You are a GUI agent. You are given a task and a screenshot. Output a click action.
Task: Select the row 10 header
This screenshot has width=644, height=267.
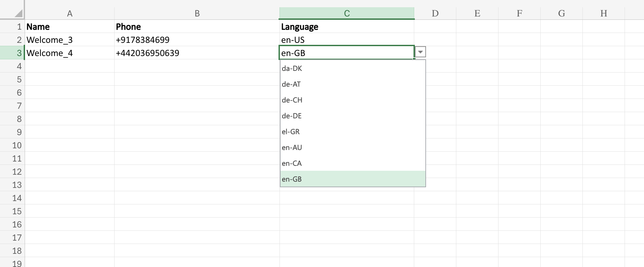point(12,145)
